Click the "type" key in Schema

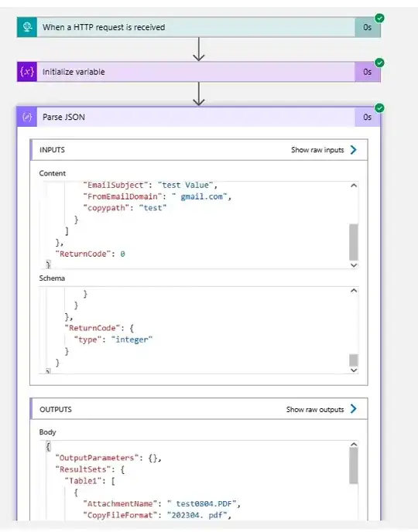click(x=87, y=339)
